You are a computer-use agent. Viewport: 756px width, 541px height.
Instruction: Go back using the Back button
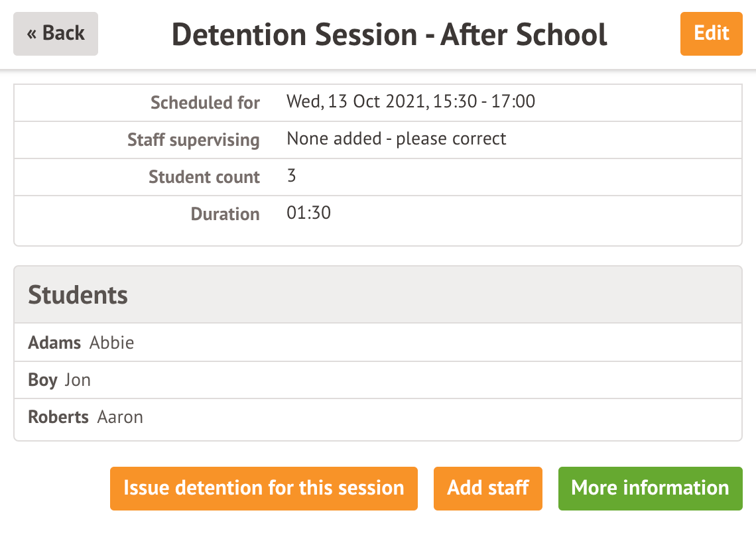click(56, 34)
